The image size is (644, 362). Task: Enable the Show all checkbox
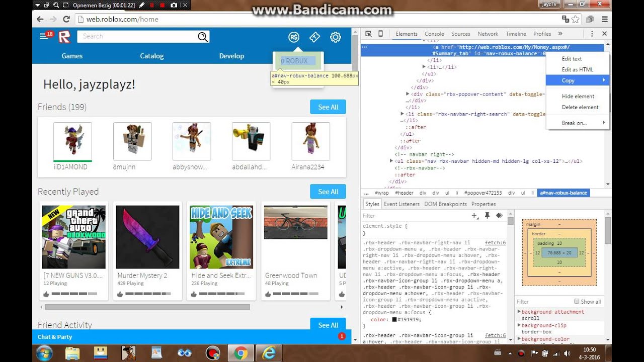[x=577, y=301]
